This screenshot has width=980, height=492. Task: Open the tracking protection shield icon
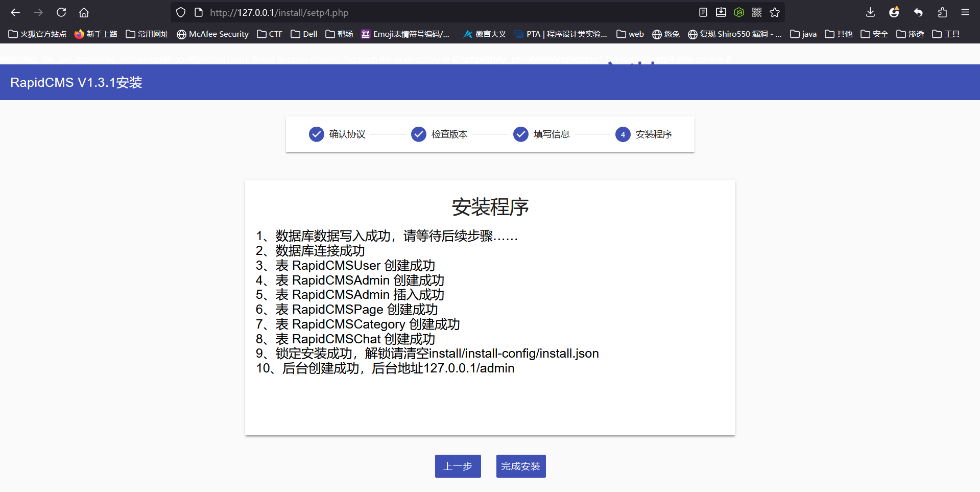point(181,12)
